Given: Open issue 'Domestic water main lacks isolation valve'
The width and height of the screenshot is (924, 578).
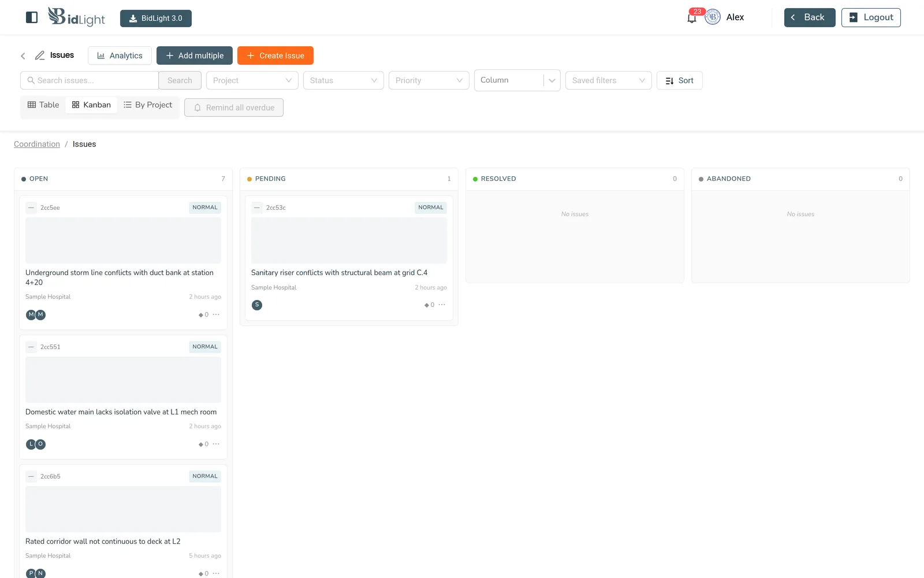Looking at the screenshot, I should [x=121, y=412].
